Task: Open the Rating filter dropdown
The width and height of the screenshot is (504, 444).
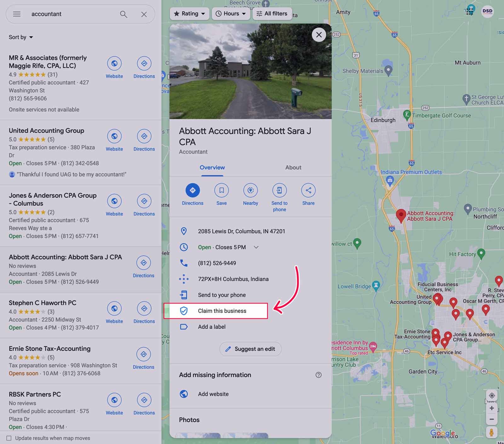Action: (x=189, y=14)
